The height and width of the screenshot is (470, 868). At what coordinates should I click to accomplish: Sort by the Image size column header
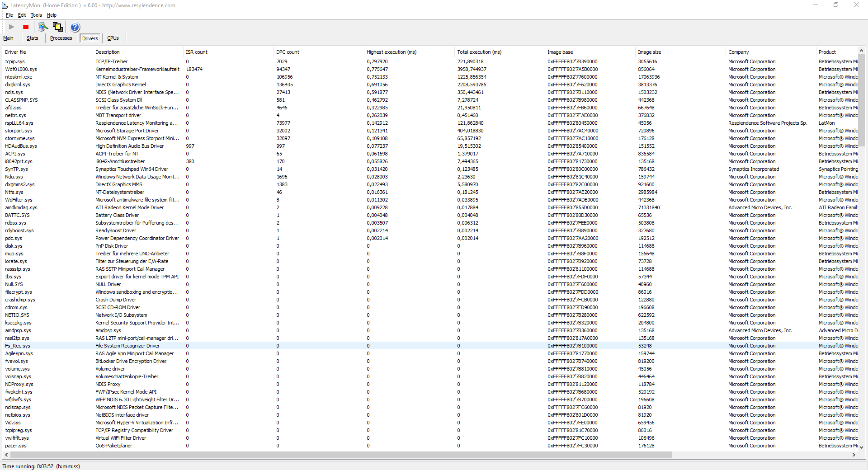pos(680,52)
